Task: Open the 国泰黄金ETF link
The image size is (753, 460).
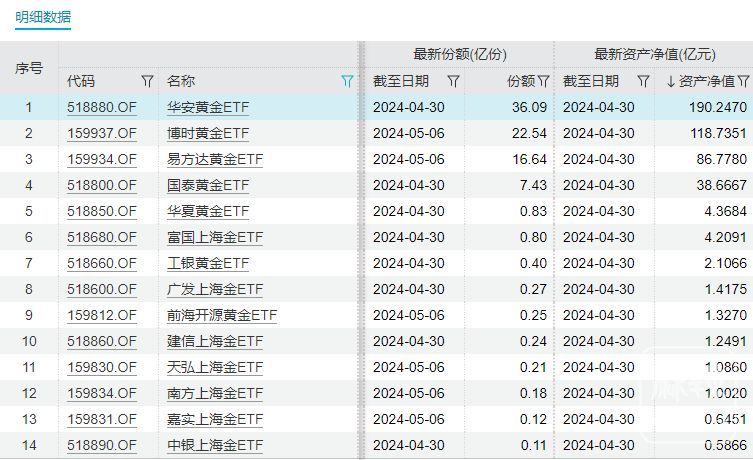Action: (208, 185)
